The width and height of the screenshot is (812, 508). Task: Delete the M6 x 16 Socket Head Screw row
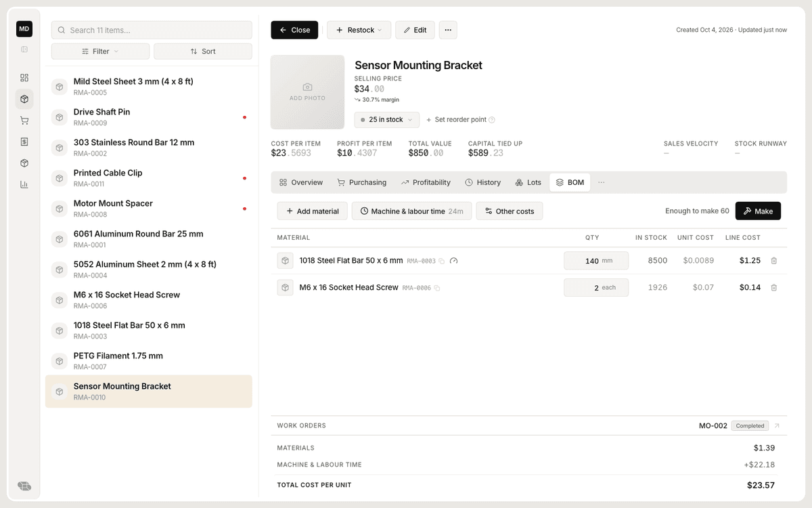774,288
